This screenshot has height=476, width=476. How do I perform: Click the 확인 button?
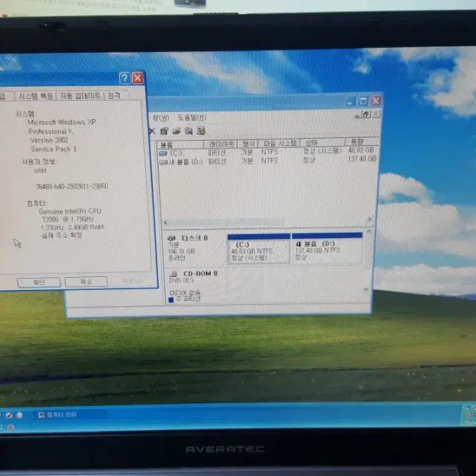point(39,282)
